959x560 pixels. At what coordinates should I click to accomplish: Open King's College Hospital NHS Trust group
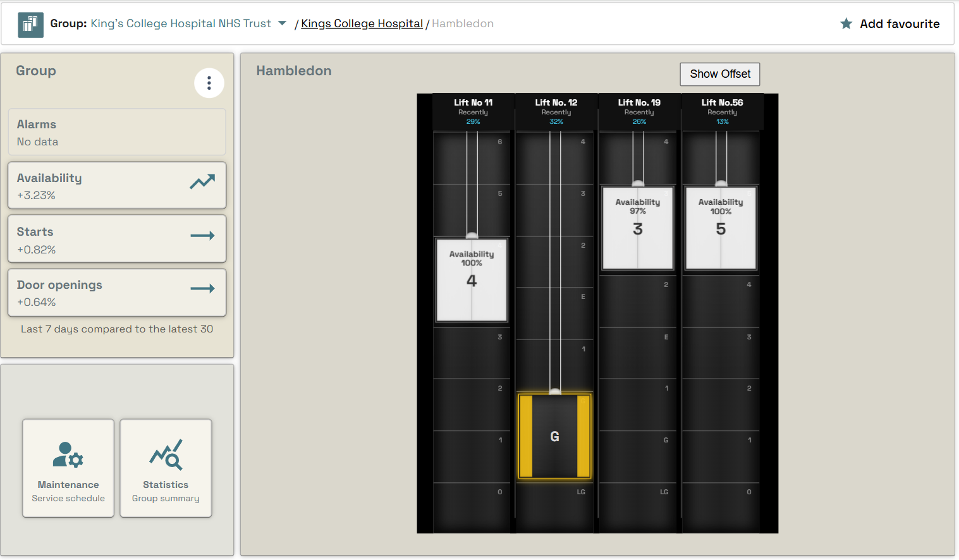[x=181, y=23]
